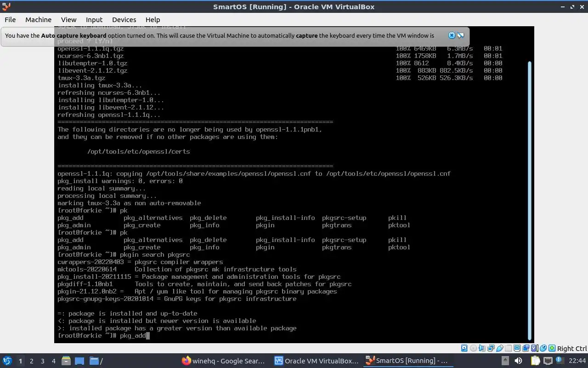Screen dimensions: 588x368
Task: Click the show desktop panel icon
Action: pos(79,361)
